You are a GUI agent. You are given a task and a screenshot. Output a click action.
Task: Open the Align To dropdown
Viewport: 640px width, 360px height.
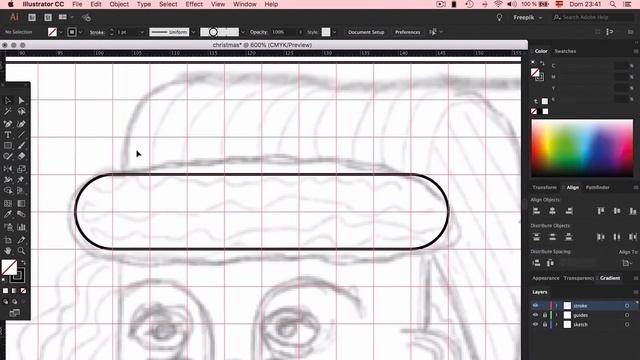[x=626, y=263]
